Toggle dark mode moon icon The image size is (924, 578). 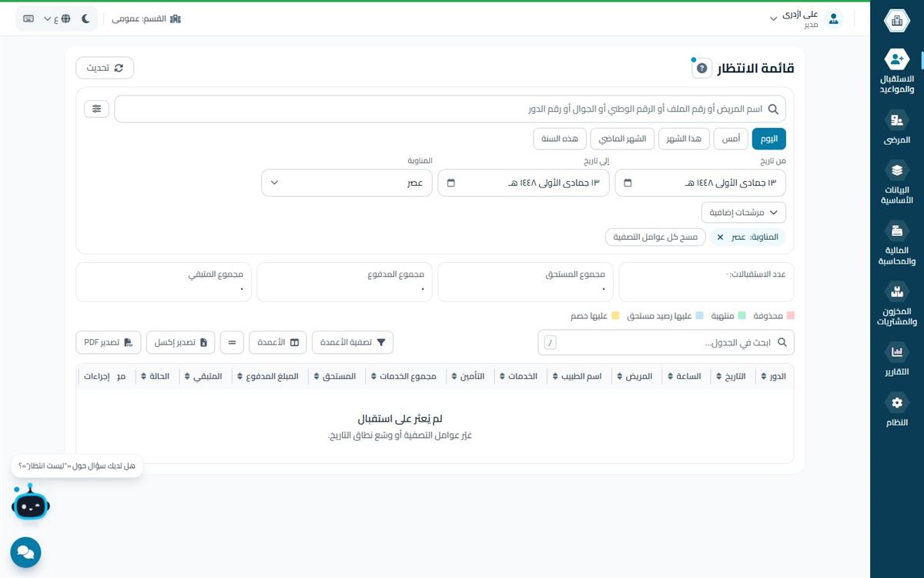[85, 18]
